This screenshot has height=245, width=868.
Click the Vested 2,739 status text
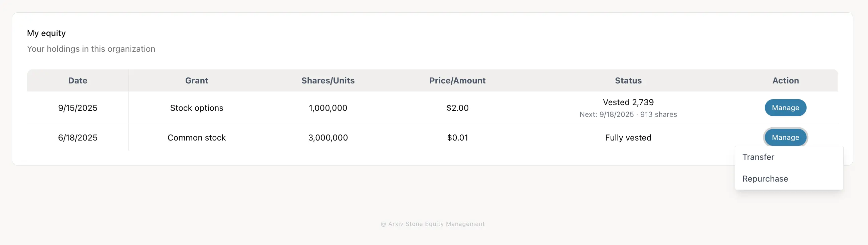click(x=628, y=102)
